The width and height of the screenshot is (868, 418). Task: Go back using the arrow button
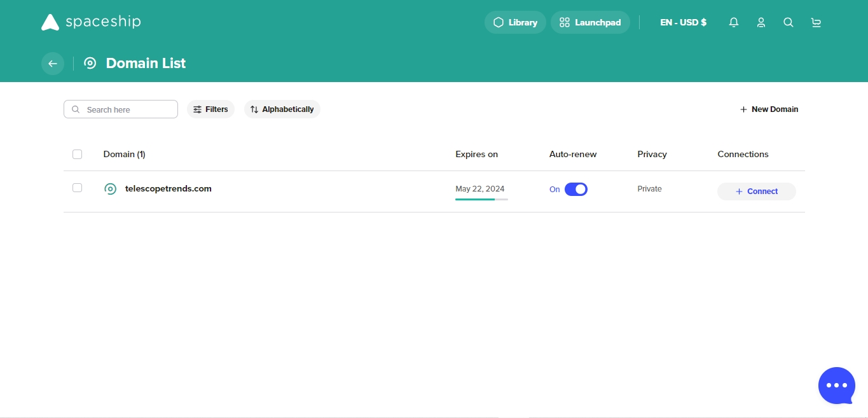click(x=53, y=64)
